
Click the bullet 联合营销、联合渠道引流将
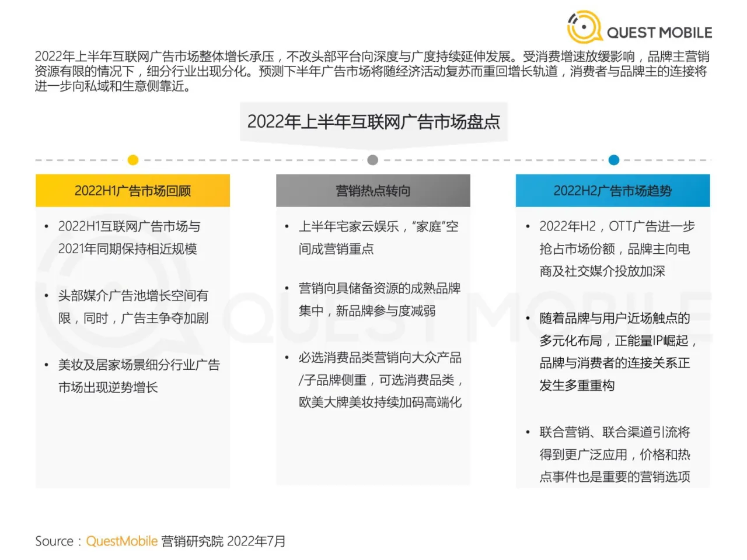(x=615, y=432)
